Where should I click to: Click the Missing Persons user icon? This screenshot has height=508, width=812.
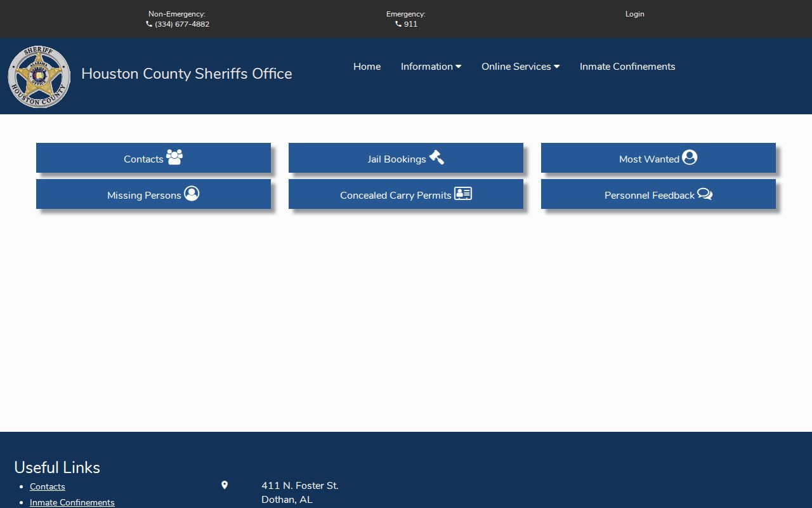(192, 193)
